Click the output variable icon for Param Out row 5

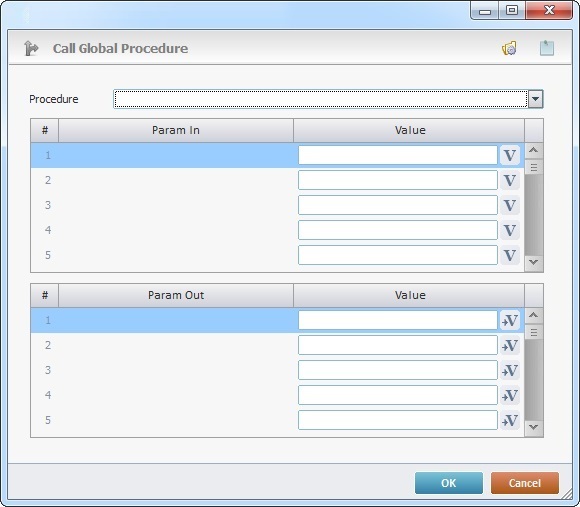pyautogui.click(x=510, y=420)
